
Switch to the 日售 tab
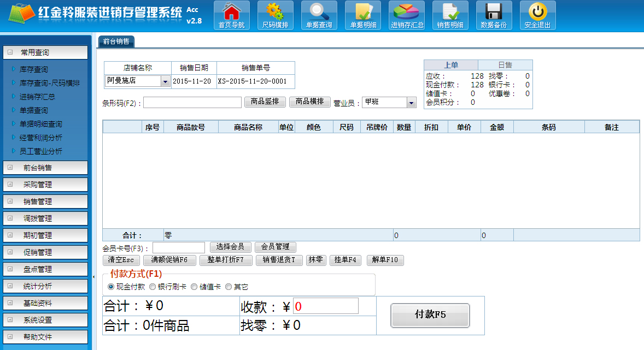pos(505,65)
